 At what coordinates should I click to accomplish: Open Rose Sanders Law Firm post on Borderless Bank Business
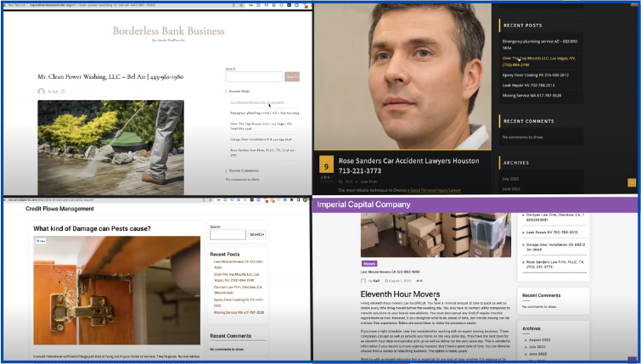point(262,153)
